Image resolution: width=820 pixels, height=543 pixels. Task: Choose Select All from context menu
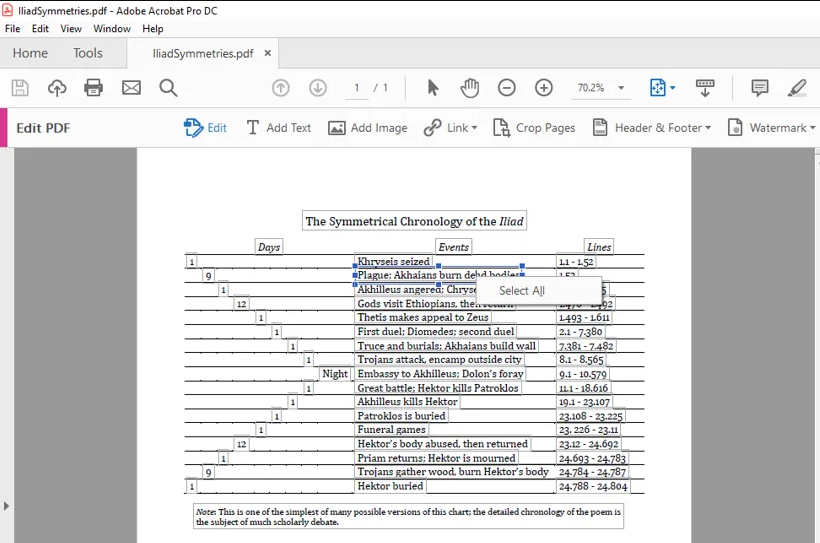pos(522,291)
